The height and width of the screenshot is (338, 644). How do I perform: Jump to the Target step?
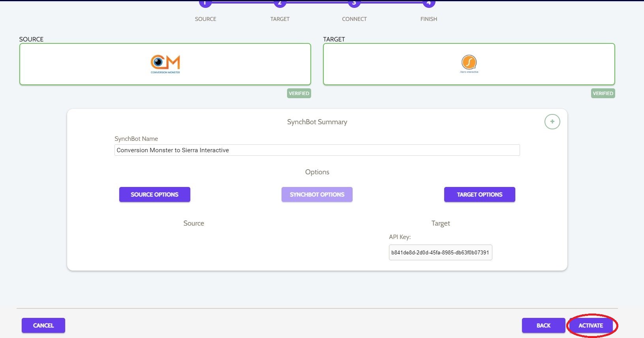pos(280,4)
